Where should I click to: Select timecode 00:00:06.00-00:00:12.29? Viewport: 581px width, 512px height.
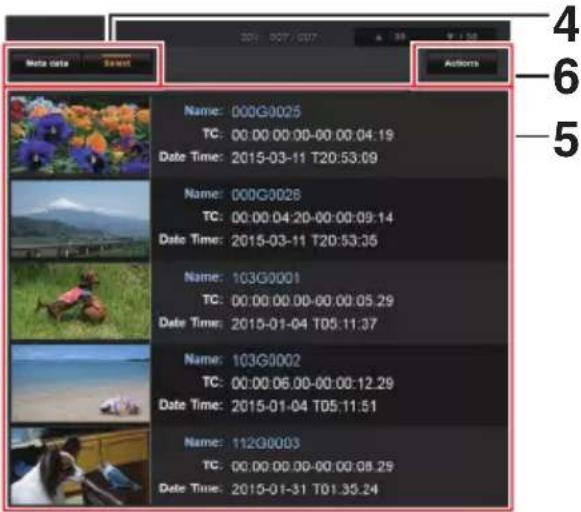(x=312, y=383)
